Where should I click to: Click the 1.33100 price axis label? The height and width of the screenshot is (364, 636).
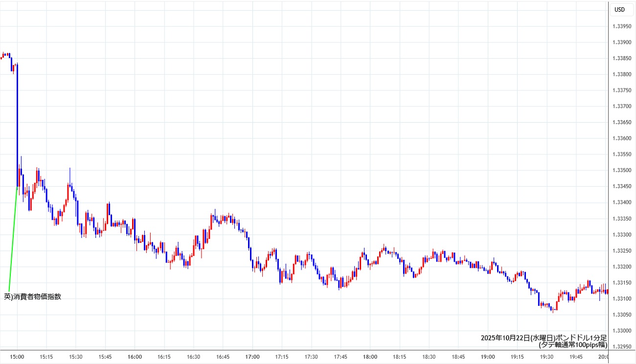[x=622, y=299]
